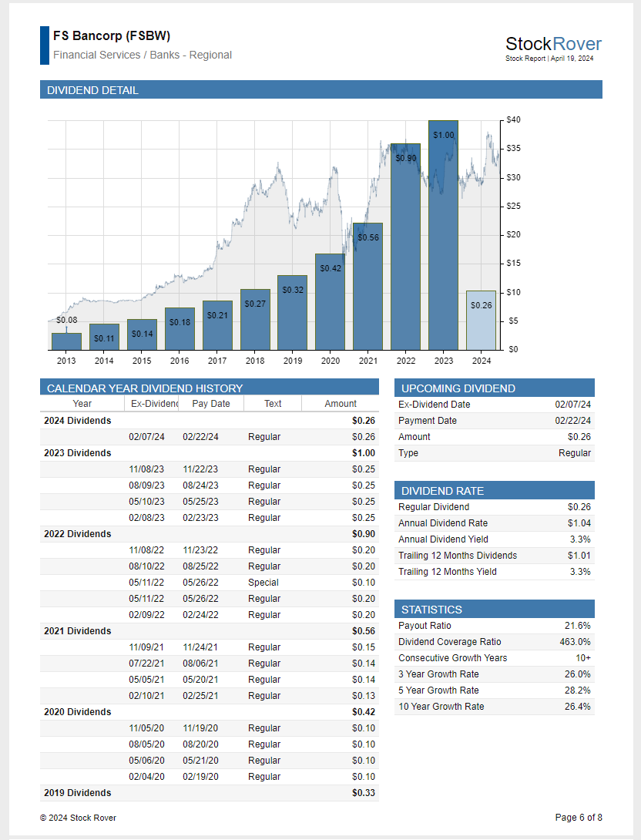Click the DIVIDEND DETAIL section header
The image size is (641, 840).
tap(320, 89)
